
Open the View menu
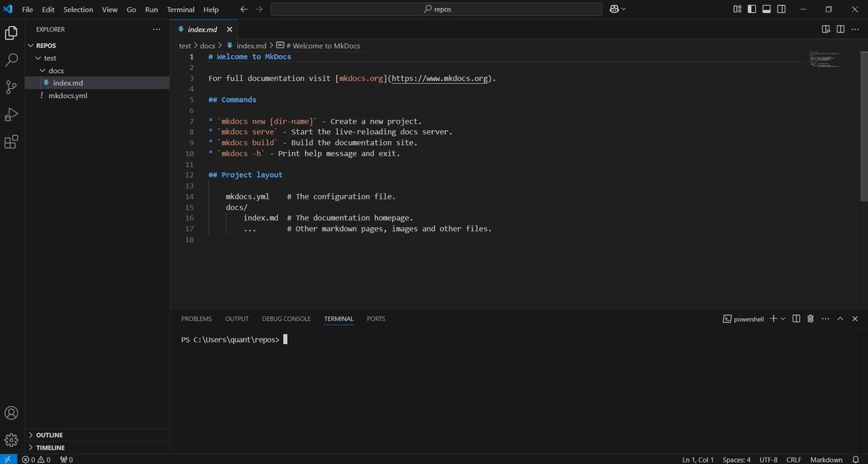tap(110, 9)
